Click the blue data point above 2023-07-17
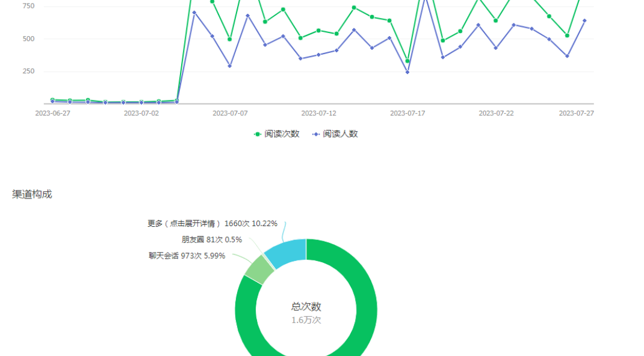The image size is (644, 356). (x=407, y=72)
